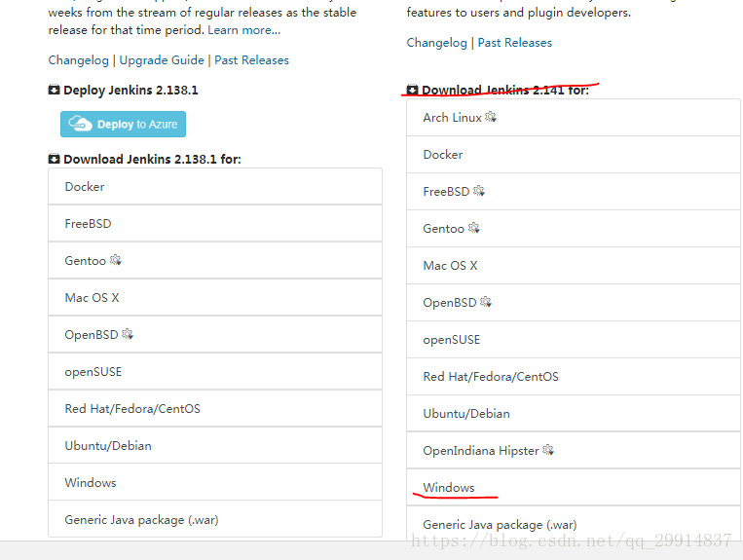Click gear icon next to OpenBSD in 2.138.1 list
Viewport: 743px width, 560px height.
[x=128, y=334]
